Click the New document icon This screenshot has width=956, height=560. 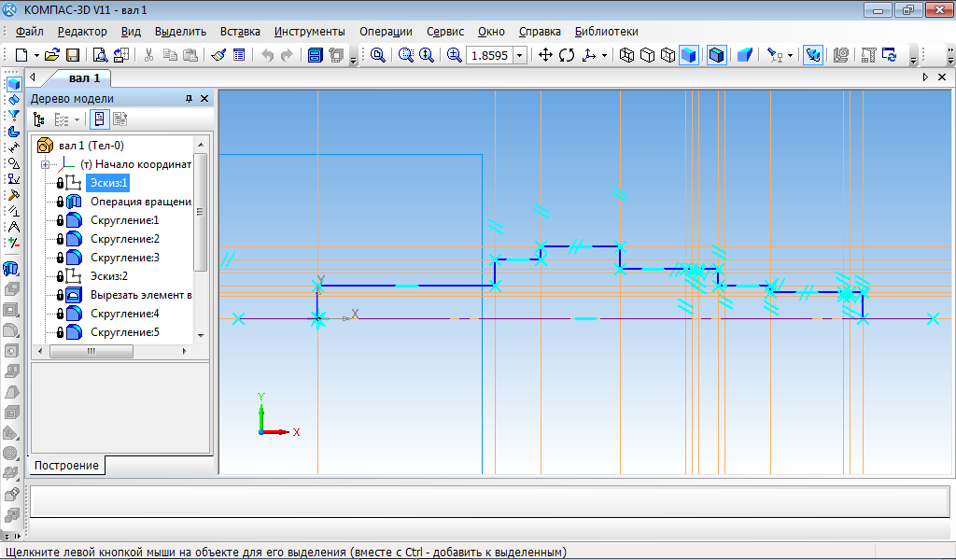pos(21,55)
